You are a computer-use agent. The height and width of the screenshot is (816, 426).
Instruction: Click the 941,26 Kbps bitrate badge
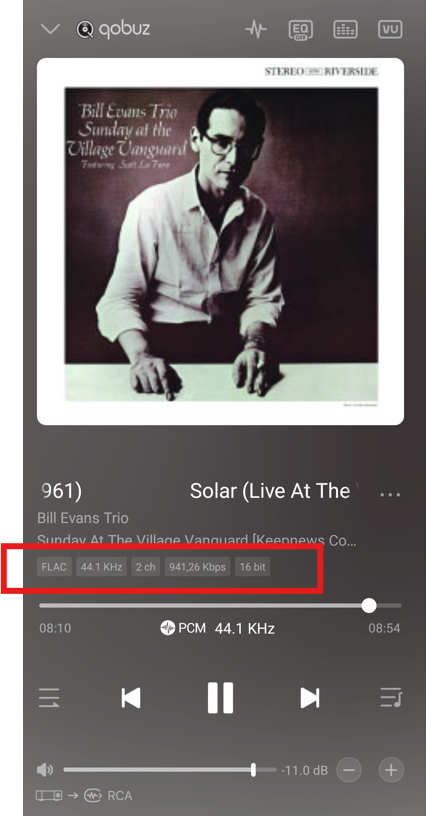[198, 567]
